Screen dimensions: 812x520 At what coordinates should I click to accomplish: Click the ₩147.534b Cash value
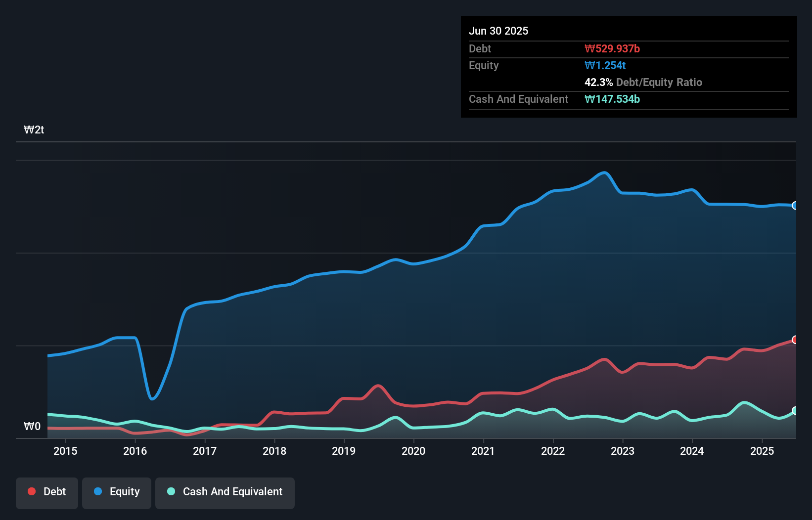pyautogui.click(x=613, y=99)
